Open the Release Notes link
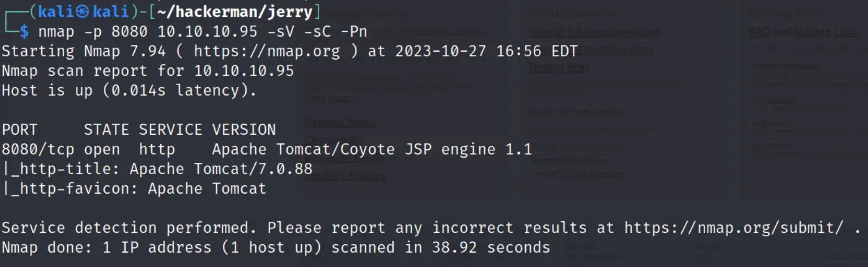 point(339,122)
